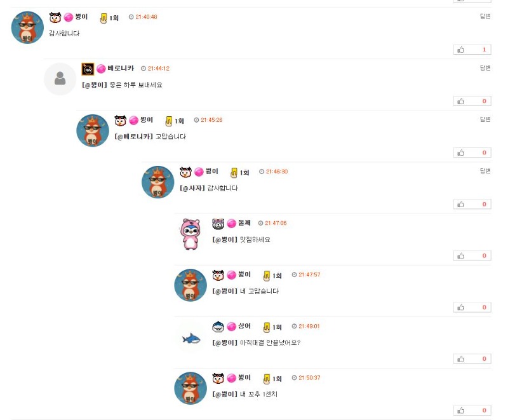Click the raccoon badge icon next to 둘째
Viewport: 508px width, 420px height.
click(218, 224)
